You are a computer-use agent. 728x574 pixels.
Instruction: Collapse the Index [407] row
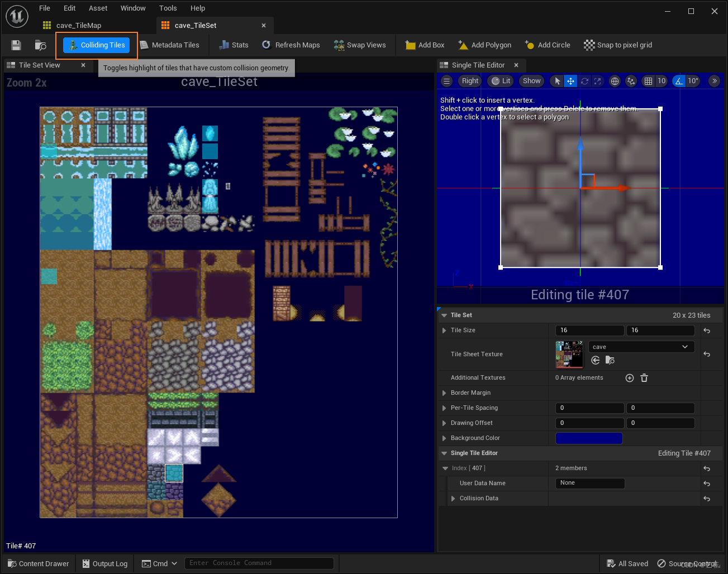[445, 468]
